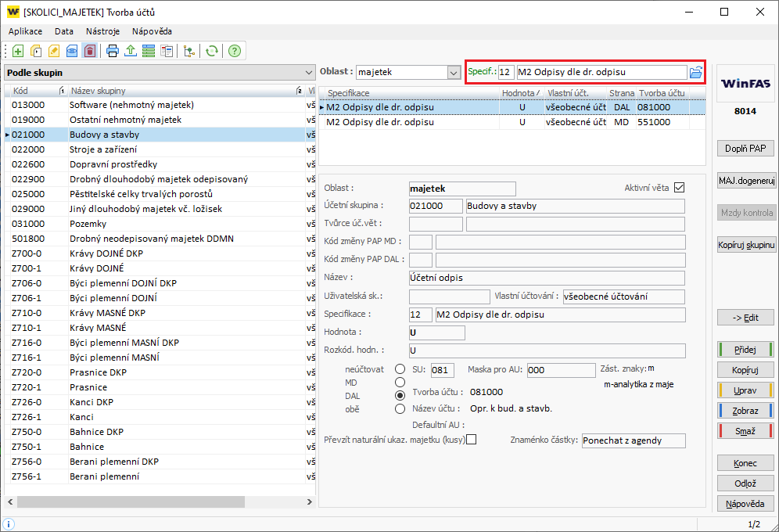Viewport: 779px width, 532px height.
Task: Select group row Z700-0 Krávy DOJNÉ DKP
Action: click(160, 253)
